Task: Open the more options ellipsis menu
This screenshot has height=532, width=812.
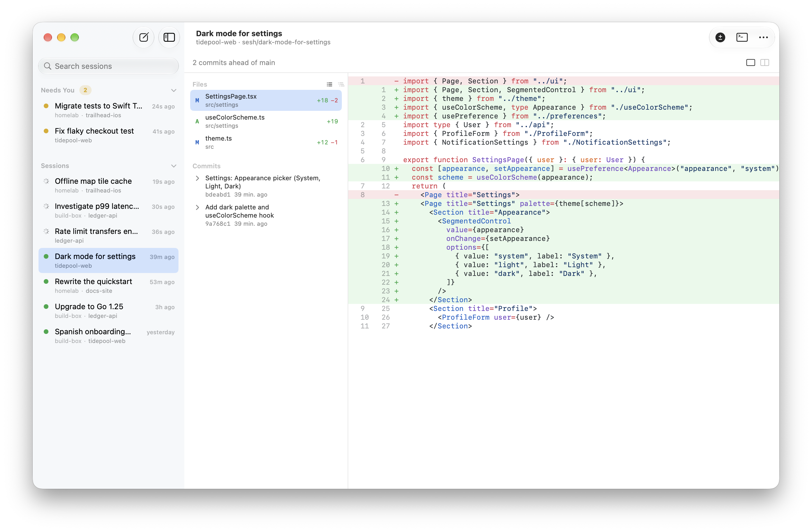Action: point(763,37)
